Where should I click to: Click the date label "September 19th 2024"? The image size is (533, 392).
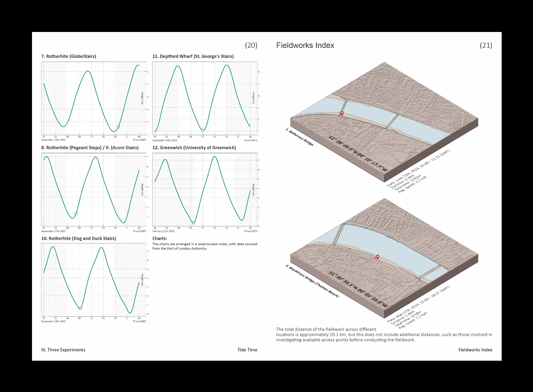53,321
